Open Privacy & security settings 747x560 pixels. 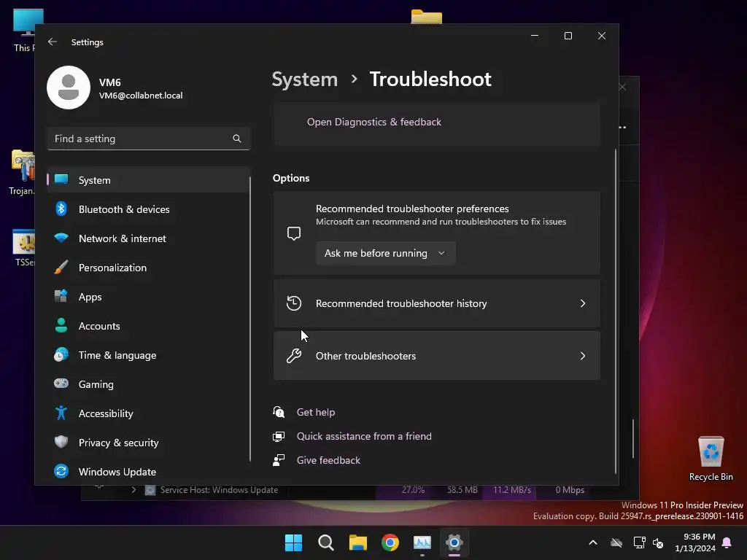[149, 443]
